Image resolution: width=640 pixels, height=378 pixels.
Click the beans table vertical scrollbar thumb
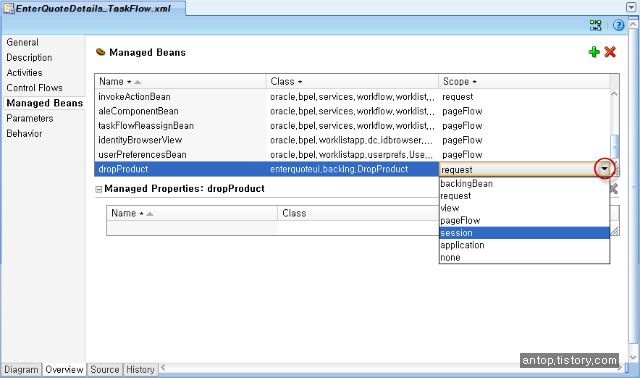(614, 147)
